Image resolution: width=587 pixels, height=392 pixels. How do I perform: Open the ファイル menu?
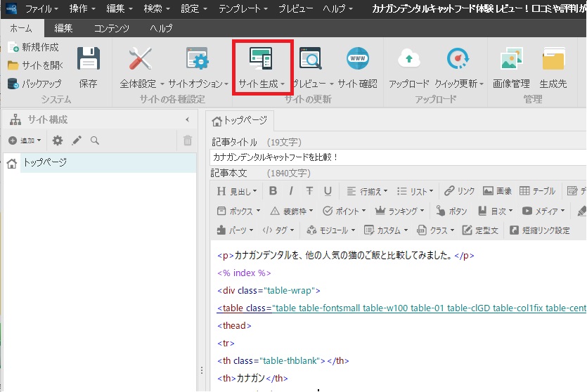(x=41, y=8)
